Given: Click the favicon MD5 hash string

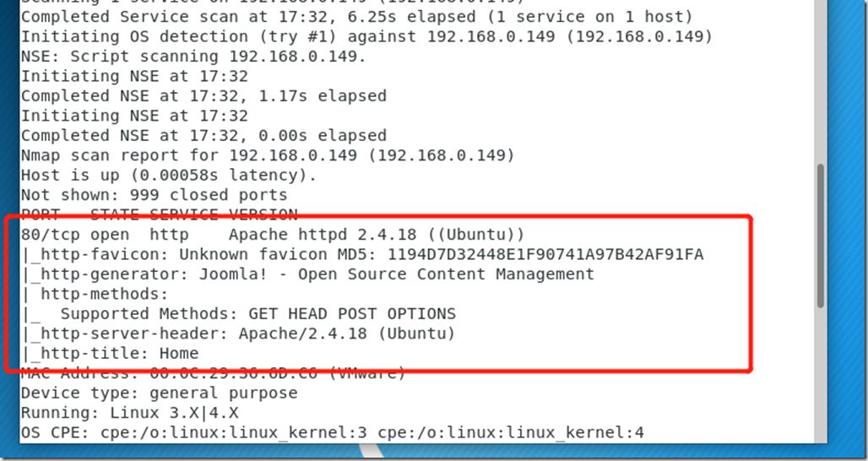Looking at the screenshot, I should click(x=545, y=255).
